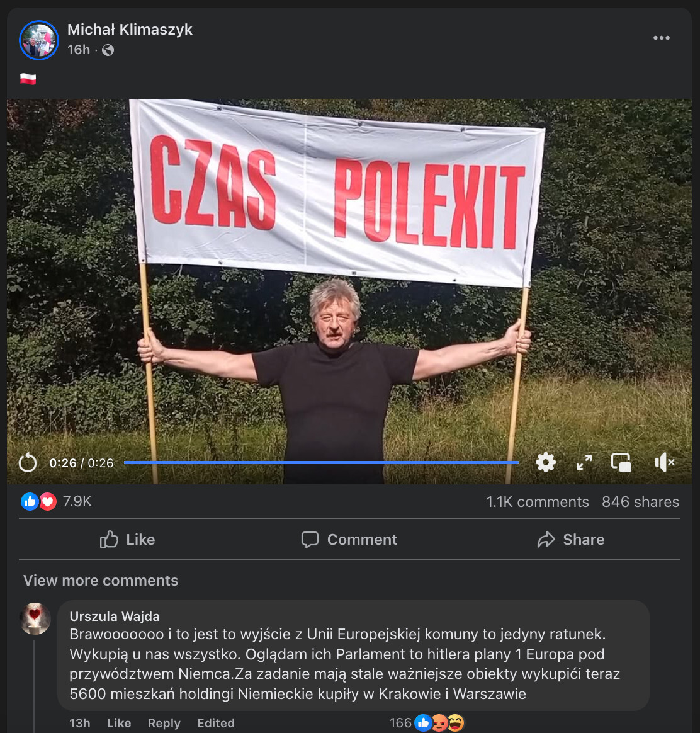Open Michał Klimaszyk's profile name link
Screen dimensions: 700x733
(130, 30)
